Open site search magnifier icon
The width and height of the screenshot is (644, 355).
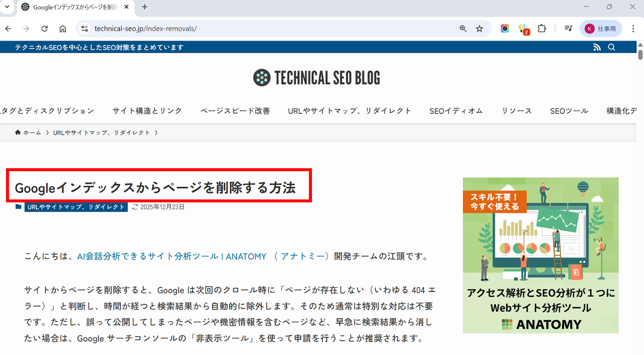611,47
